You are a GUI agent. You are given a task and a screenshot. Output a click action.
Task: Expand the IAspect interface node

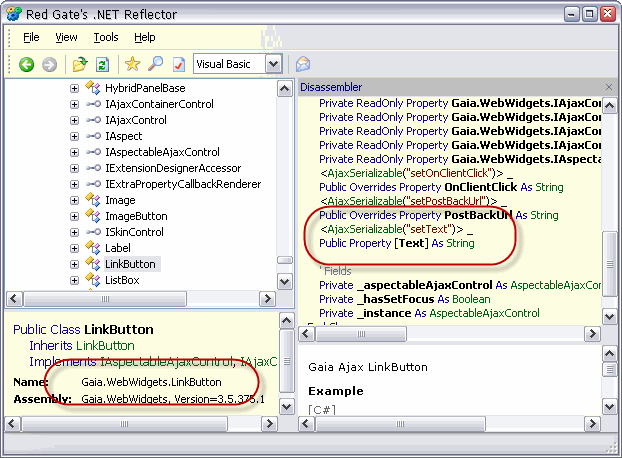pos(74,136)
